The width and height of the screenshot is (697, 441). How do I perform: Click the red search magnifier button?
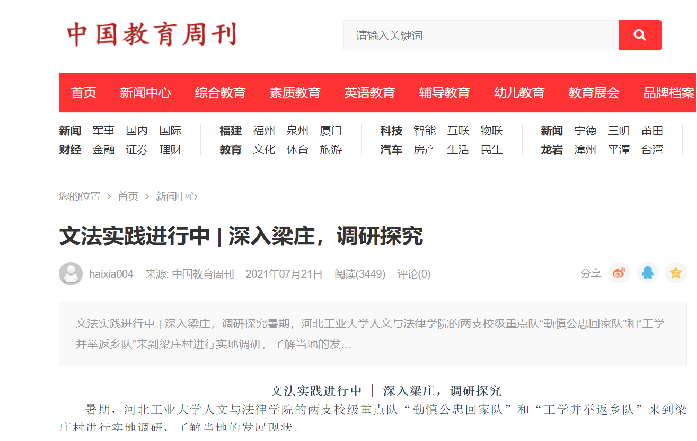point(640,35)
